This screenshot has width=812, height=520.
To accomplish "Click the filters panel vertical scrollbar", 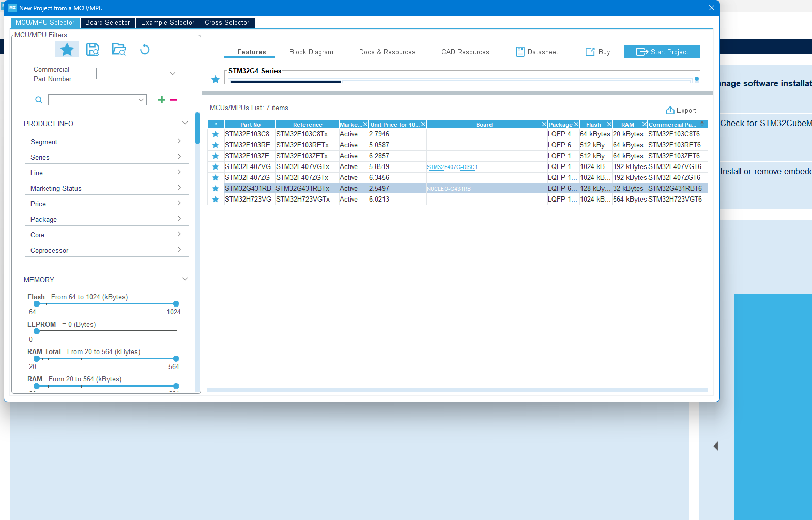I will 197,128.
